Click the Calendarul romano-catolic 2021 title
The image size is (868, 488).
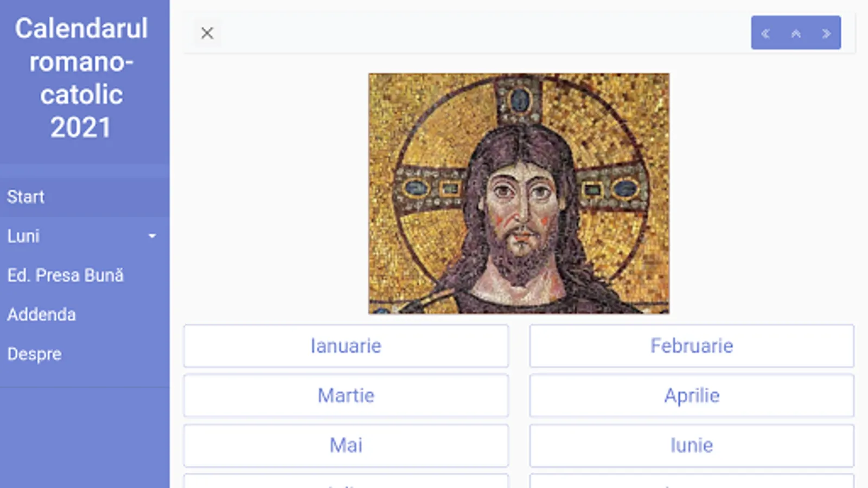(x=81, y=78)
